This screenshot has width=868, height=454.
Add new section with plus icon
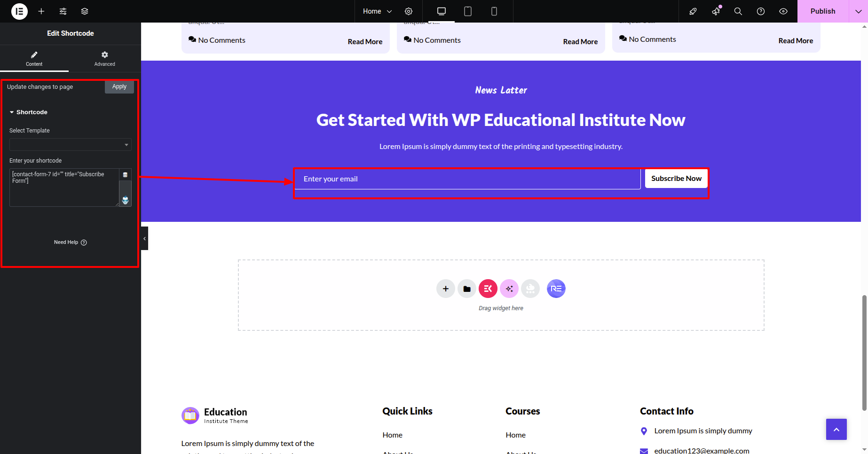pyautogui.click(x=446, y=289)
